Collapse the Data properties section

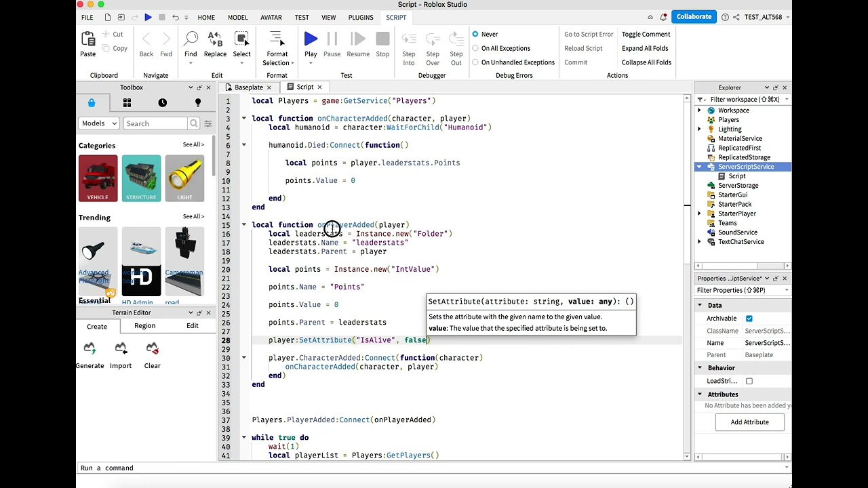[x=701, y=306]
